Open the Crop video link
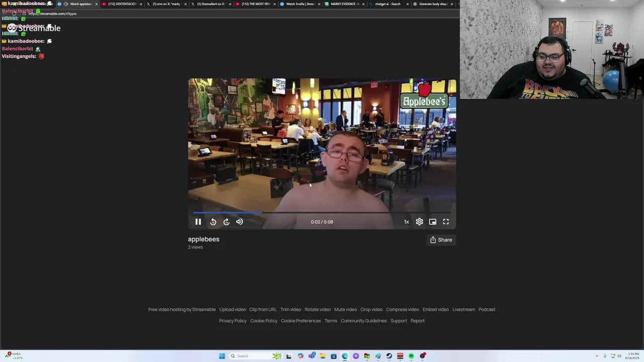The width and height of the screenshot is (644, 362). point(371,310)
